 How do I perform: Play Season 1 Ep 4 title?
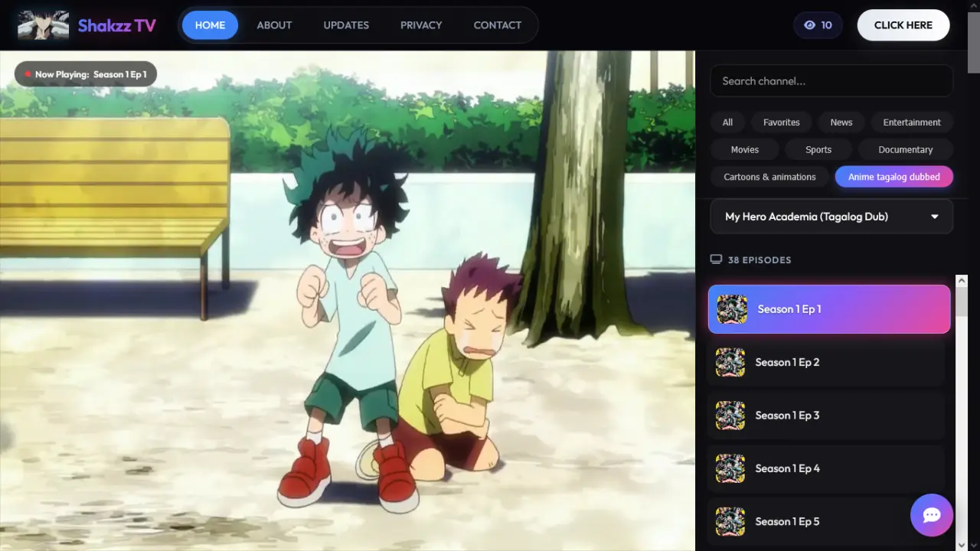(x=787, y=468)
